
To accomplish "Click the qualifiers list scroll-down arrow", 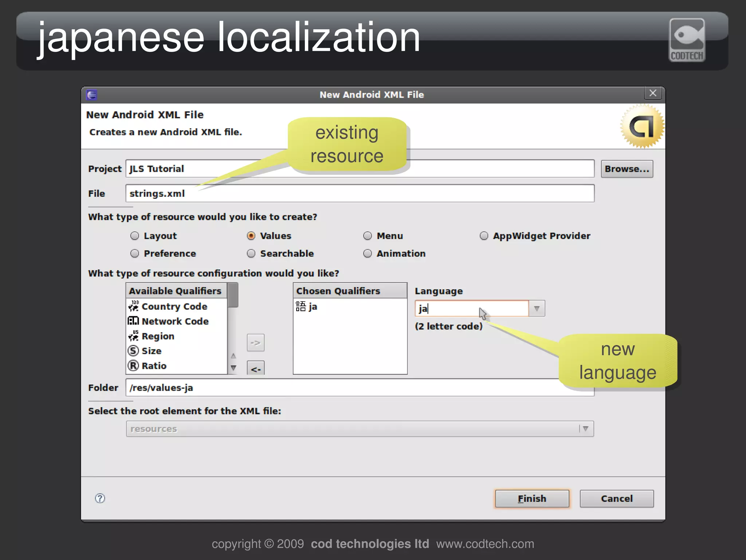I will pyautogui.click(x=233, y=368).
